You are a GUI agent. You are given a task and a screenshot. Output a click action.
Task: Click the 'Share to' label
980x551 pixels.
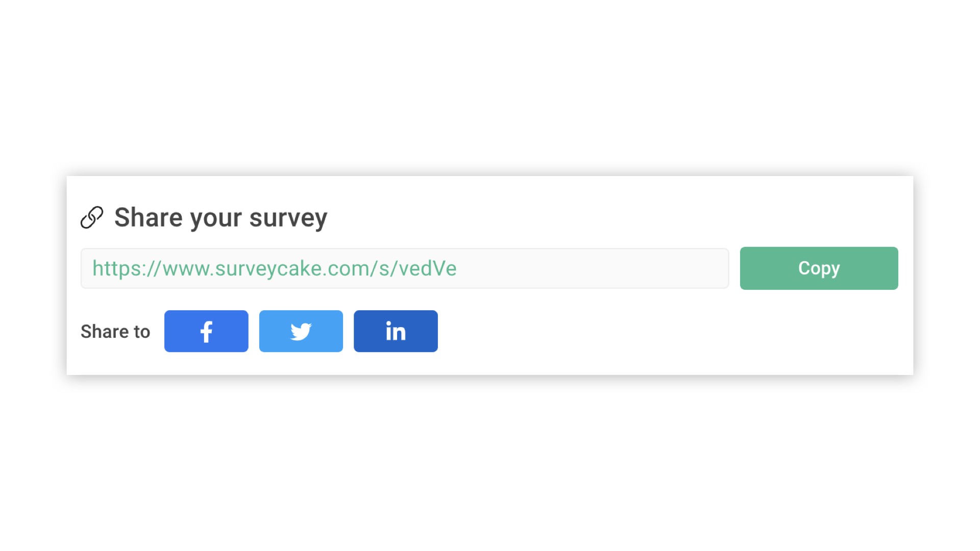pos(115,331)
